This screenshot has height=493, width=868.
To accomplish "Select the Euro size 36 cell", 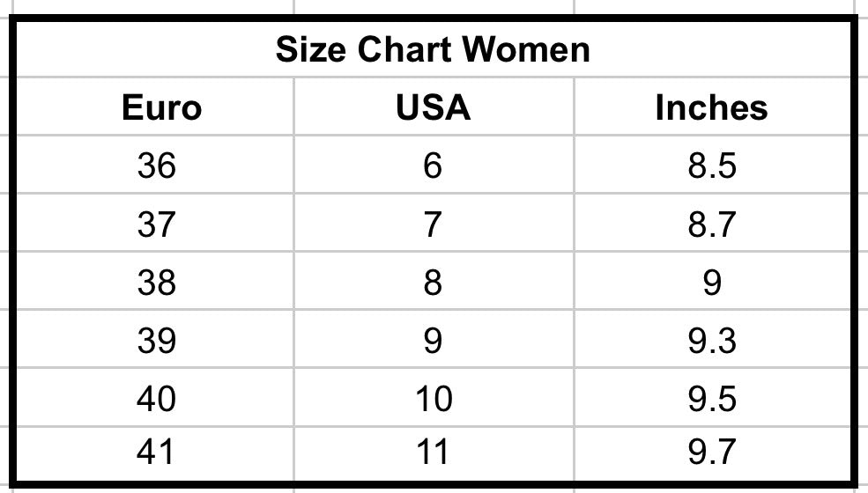I will coord(157,166).
